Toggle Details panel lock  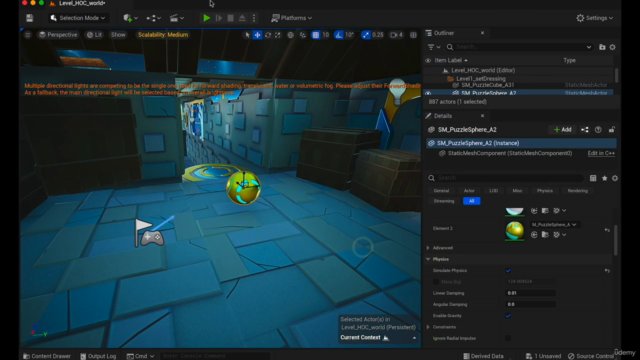pyautogui.click(x=611, y=130)
